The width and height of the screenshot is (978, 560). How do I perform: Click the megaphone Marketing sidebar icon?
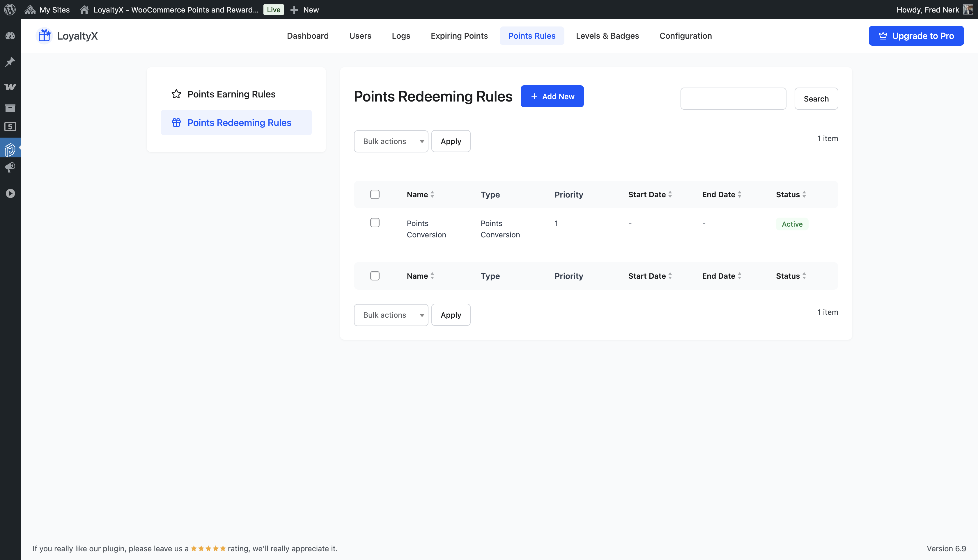pos(10,167)
